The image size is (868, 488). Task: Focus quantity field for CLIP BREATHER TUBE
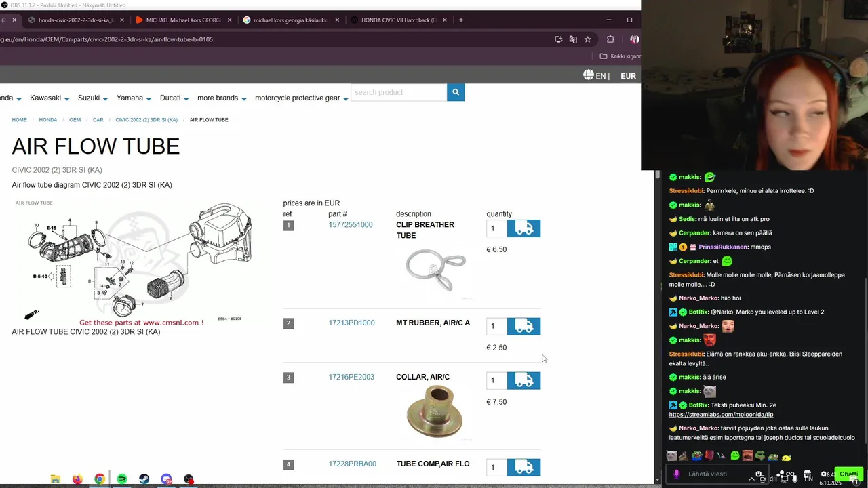coord(496,228)
